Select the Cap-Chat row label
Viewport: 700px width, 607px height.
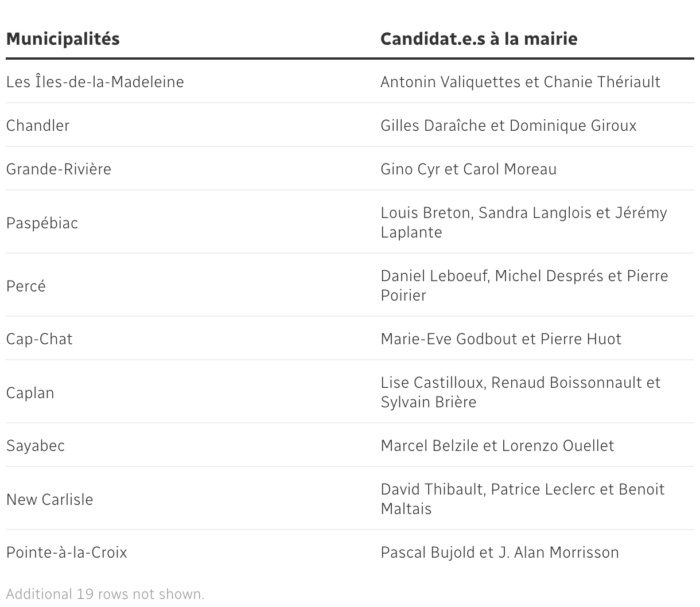pos(40,339)
